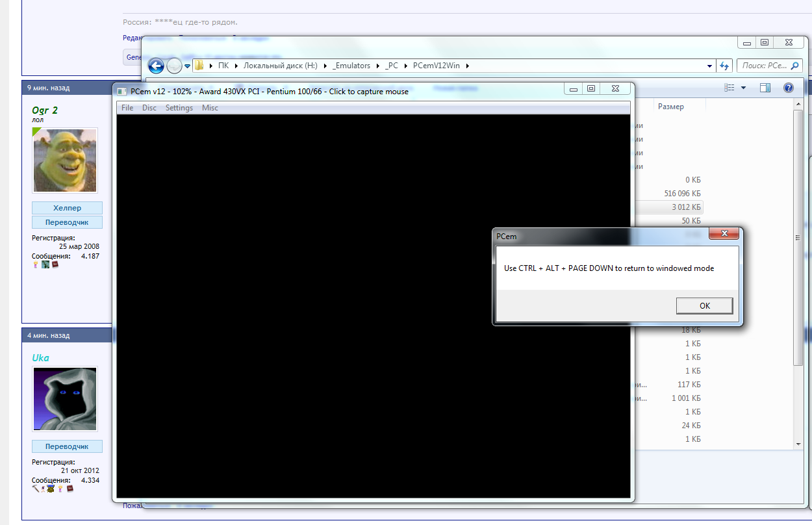Viewport: 812px width, 525px height.
Task: Refresh the Explorer folder view
Action: (725, 66)
